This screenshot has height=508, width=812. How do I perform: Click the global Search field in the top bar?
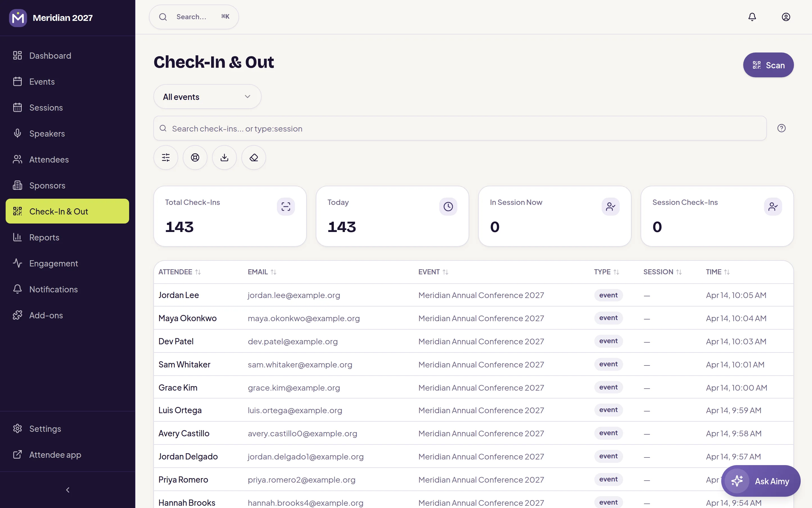pos(194,17)
